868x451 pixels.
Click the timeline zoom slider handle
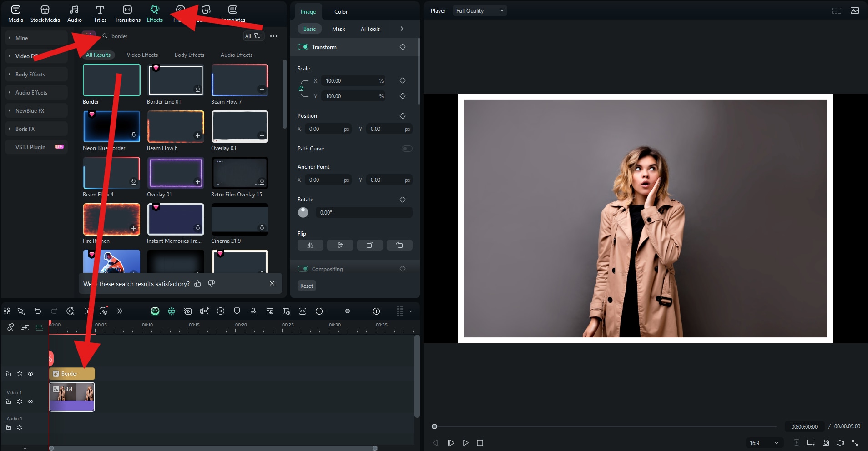(348, 311)
